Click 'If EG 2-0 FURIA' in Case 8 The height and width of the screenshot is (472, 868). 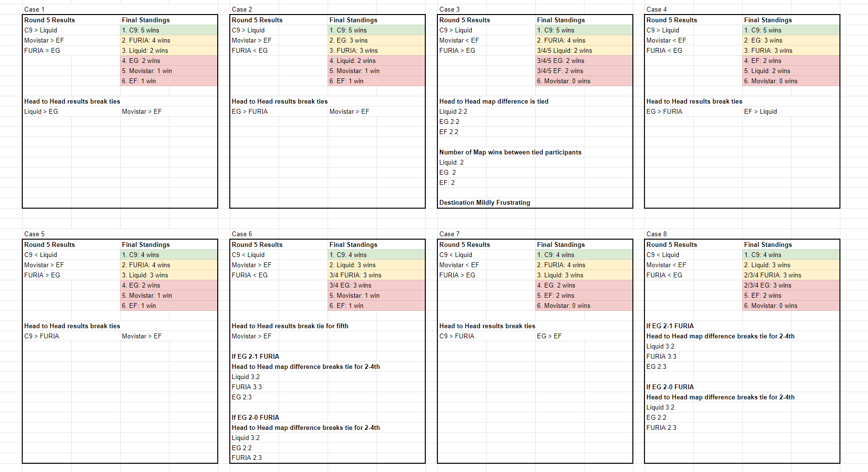point(670,387)
